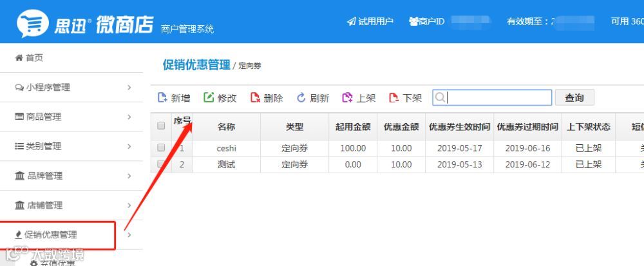This screenshot has width=644, height=266.
Task: Click the 2019-06-16 expiry date cell
Action: point(528,148)
